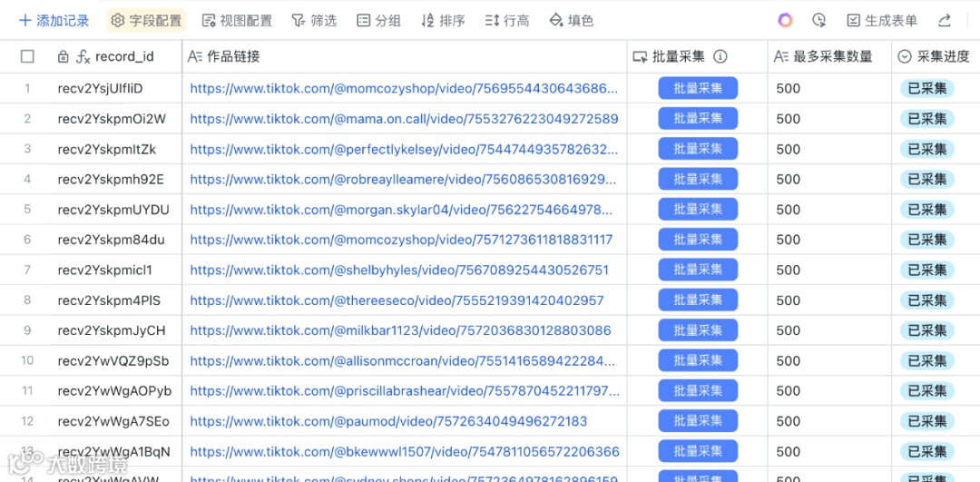The width and height of the screenshot is (980, 482).
Task: Click the 已采集 status in row 5
Action: (x=926, y=210)
